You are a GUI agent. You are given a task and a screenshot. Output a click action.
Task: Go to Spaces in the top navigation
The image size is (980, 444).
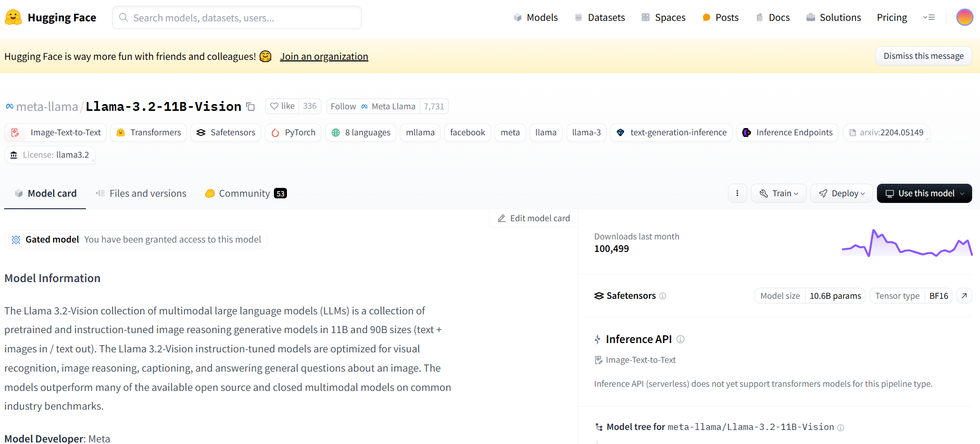tap(663, 18)
